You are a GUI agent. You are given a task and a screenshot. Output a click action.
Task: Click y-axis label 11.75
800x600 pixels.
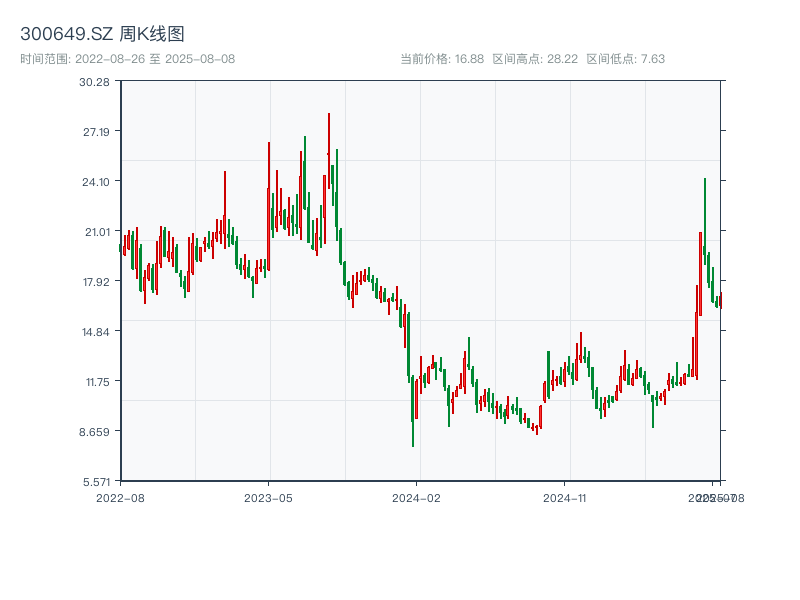tap(97, 382)
